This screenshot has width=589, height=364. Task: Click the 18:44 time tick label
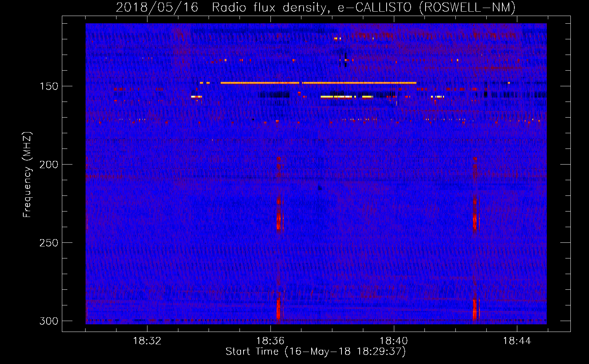pyautogui.click(x=517, y=341)
